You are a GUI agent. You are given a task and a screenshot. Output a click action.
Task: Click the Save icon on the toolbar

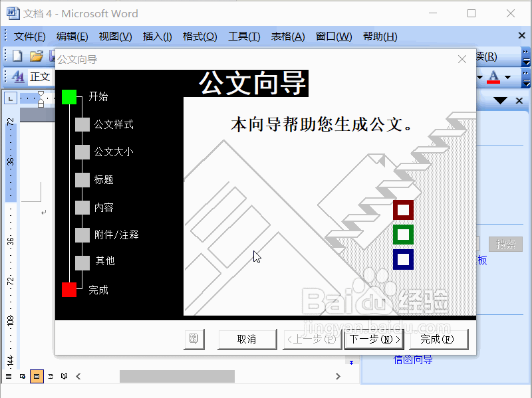coord(53,56)
